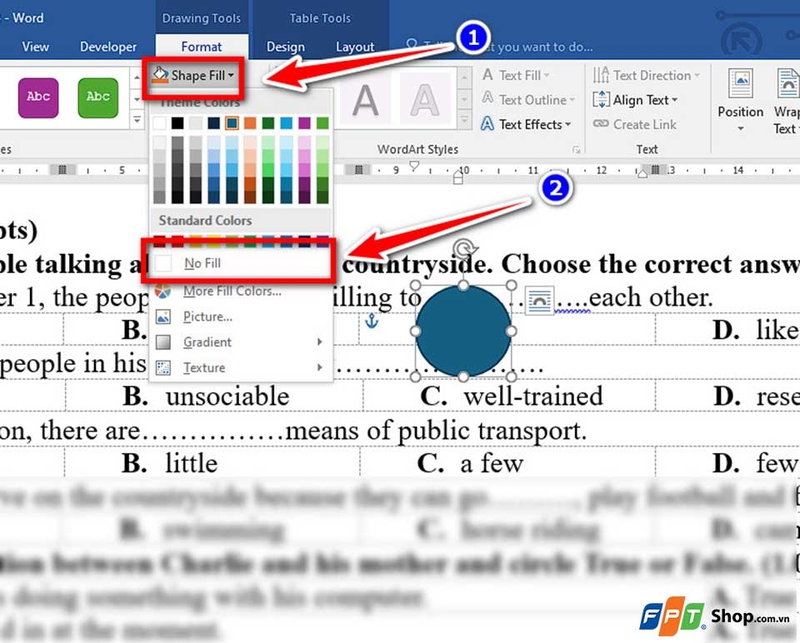The width and height of the screenshot is (800, 643).
Task: Choose No Fill from the menu
Action: 239,263
